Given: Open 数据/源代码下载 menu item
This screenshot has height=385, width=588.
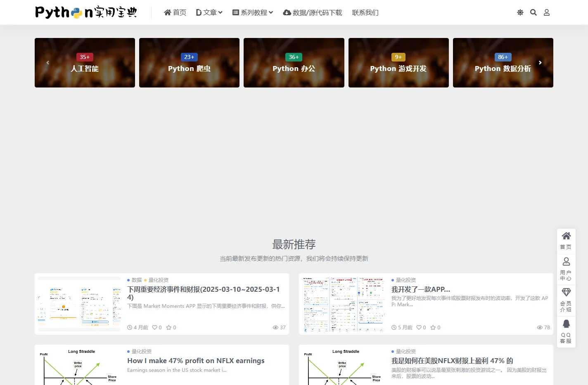Looking at the screenshot, I should (x=313, y=12).
